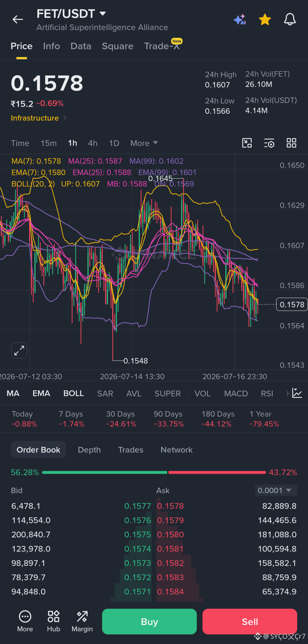308x644 pixels.
Task: Switch to the Depth tab
Action: point(89,450)
